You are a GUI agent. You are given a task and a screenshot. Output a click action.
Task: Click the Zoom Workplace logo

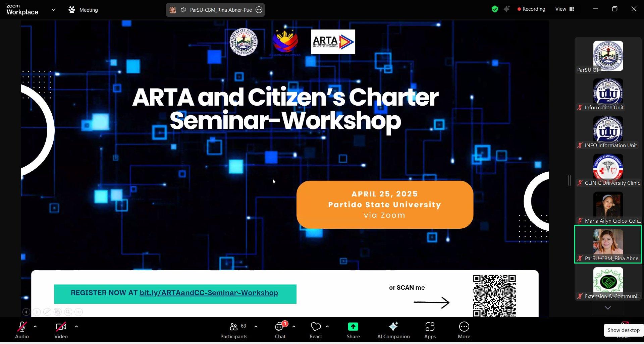(x=22, y=10)
